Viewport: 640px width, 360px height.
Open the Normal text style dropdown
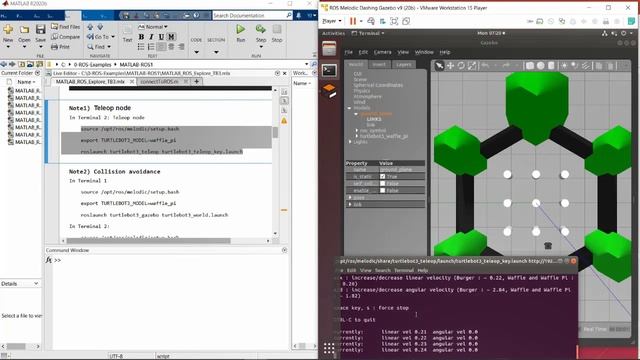[153, 27]
